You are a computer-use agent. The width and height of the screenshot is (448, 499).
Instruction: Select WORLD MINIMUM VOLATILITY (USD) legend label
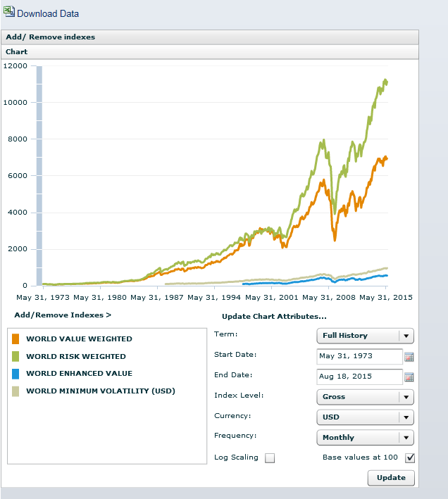pyautogui.click(x=101, y=391)
